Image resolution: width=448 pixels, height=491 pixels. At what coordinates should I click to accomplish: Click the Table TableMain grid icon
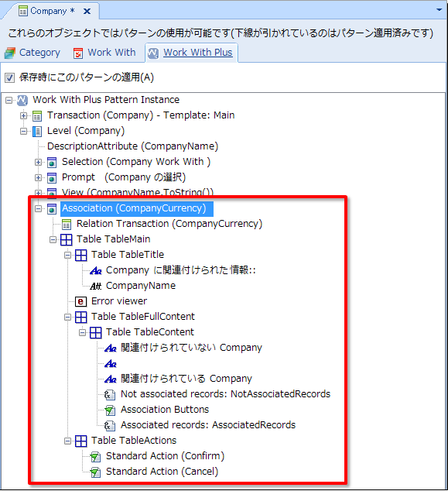point(66,239)
